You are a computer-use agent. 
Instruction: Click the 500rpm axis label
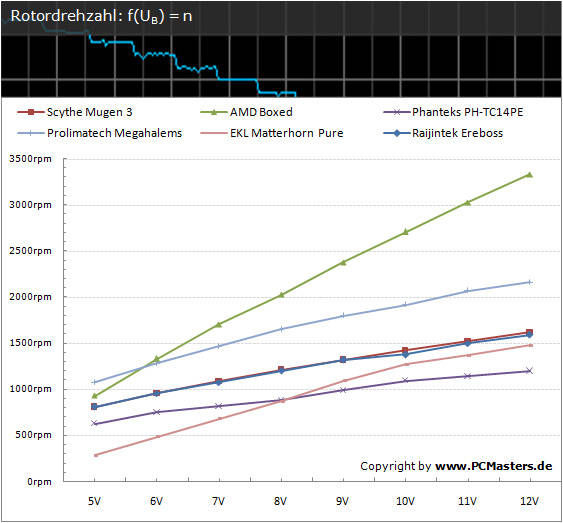point(33,435)
